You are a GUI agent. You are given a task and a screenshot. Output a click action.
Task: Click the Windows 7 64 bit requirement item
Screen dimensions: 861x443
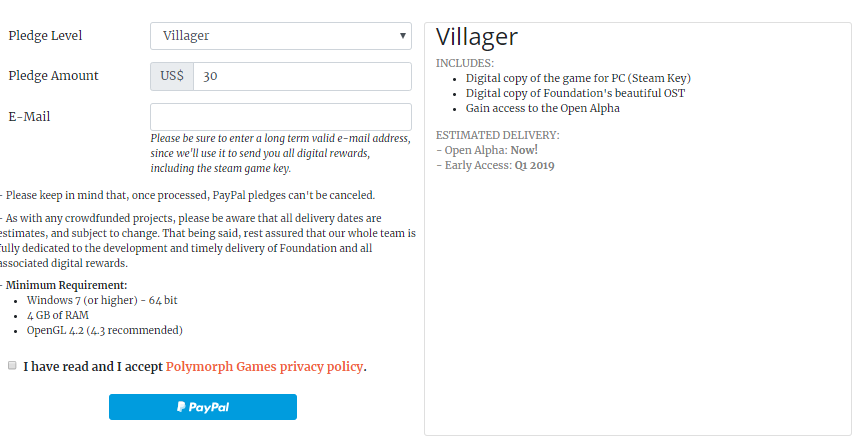coord(102,300)
